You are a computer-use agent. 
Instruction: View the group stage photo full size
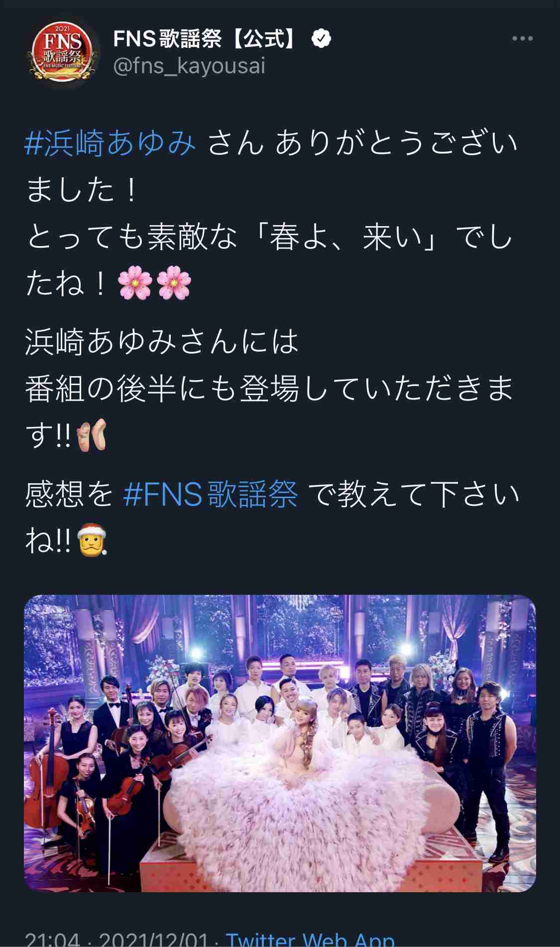point(280,743)
